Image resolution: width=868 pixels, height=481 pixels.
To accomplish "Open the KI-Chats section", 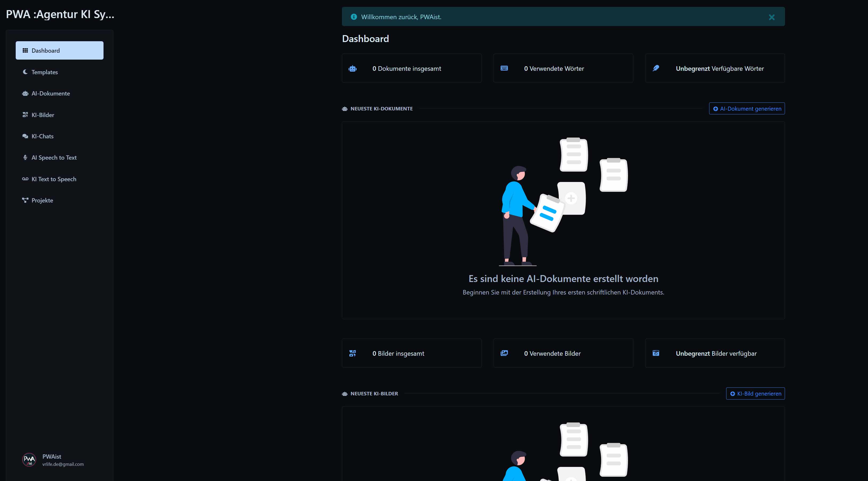I will tap(43, 136).
